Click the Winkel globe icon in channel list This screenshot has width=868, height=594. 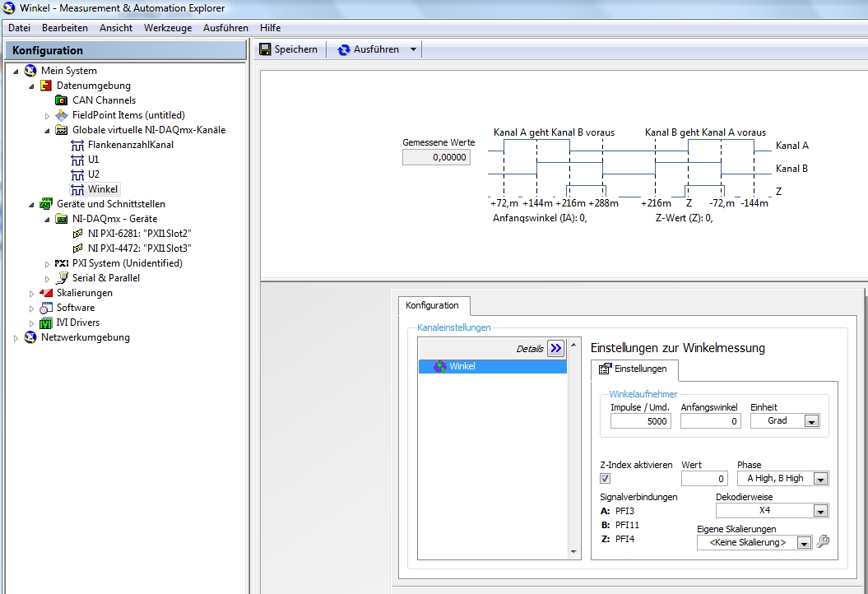(x=440, y=366)
